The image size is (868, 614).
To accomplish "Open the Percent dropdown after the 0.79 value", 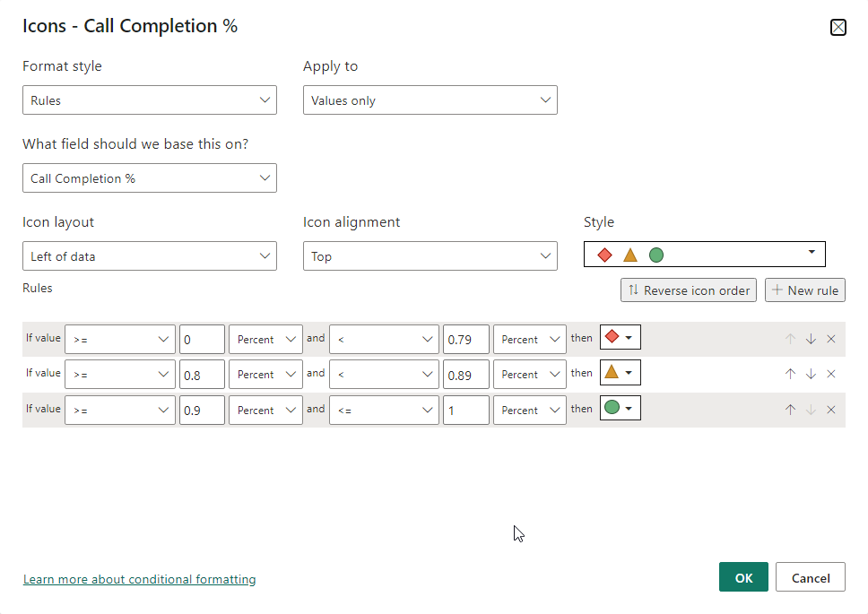I will pos(530,339).
